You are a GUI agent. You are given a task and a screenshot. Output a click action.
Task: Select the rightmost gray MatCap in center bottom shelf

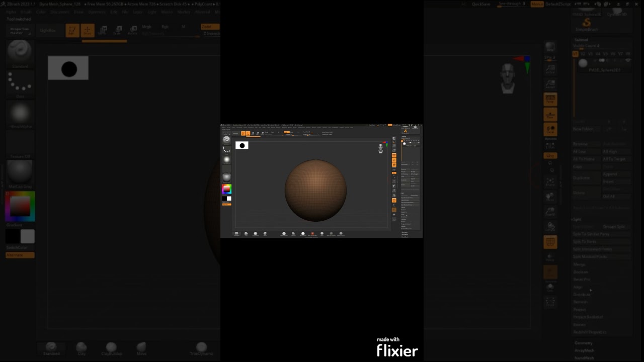341,234
